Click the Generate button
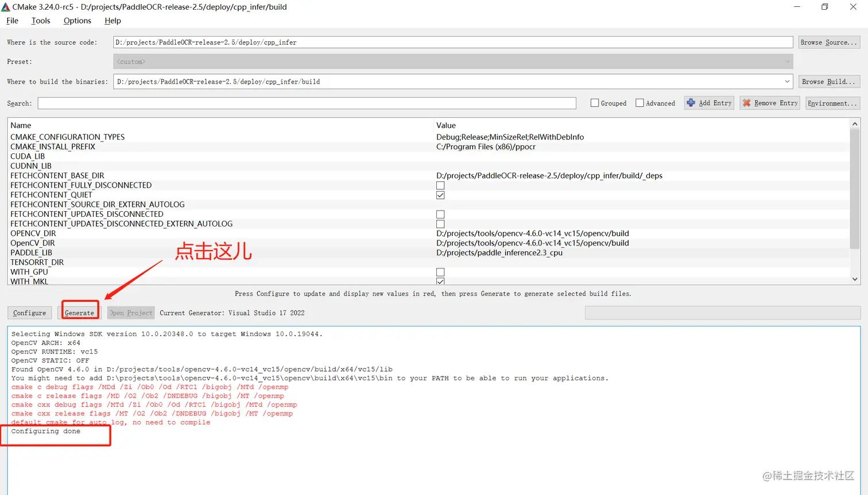 79,313
